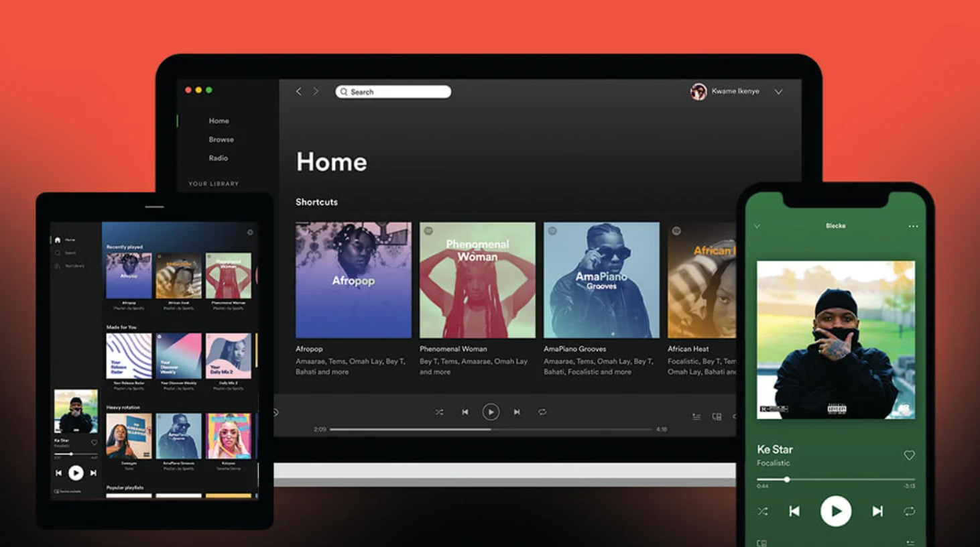Open the queue icon on laptop player
This screenshot has height=547, width=980.
(696, 417)
